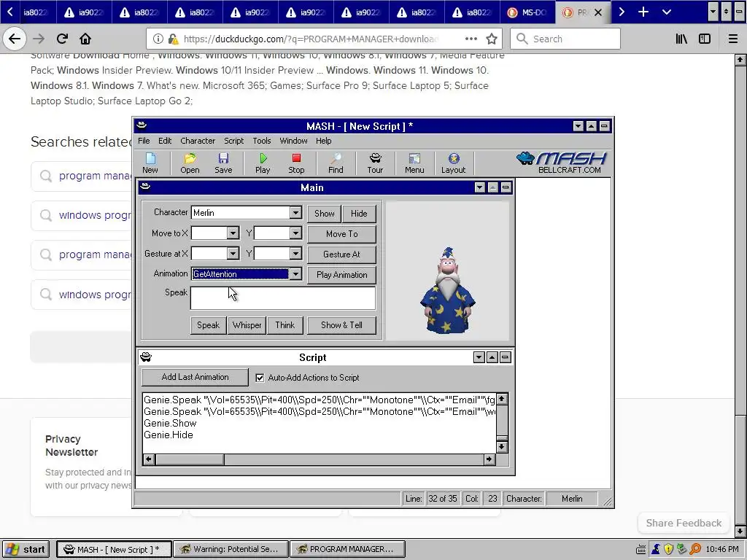
Task: Launch the Tour toolbar icon
Action: pos(375,163)
